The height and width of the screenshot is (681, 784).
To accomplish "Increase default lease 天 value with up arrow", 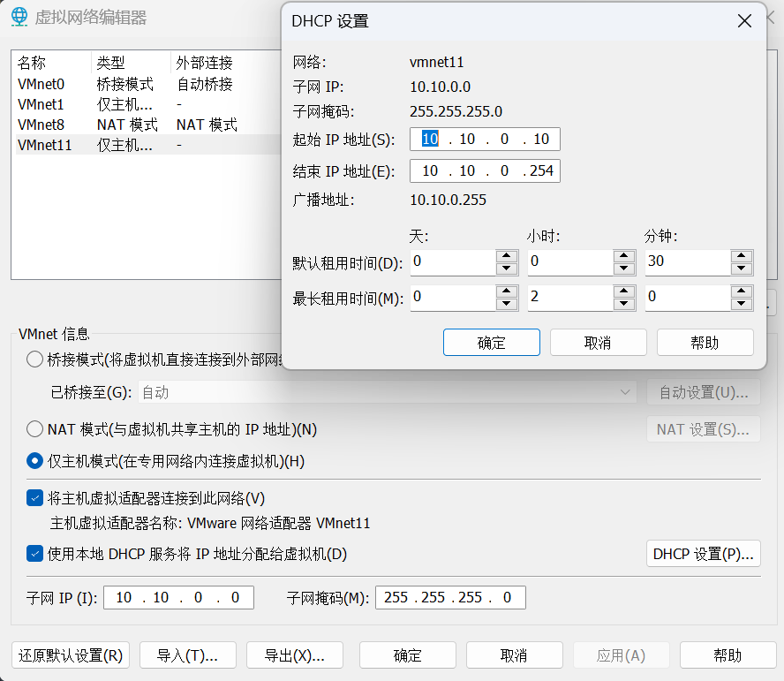I will [507, 257].
